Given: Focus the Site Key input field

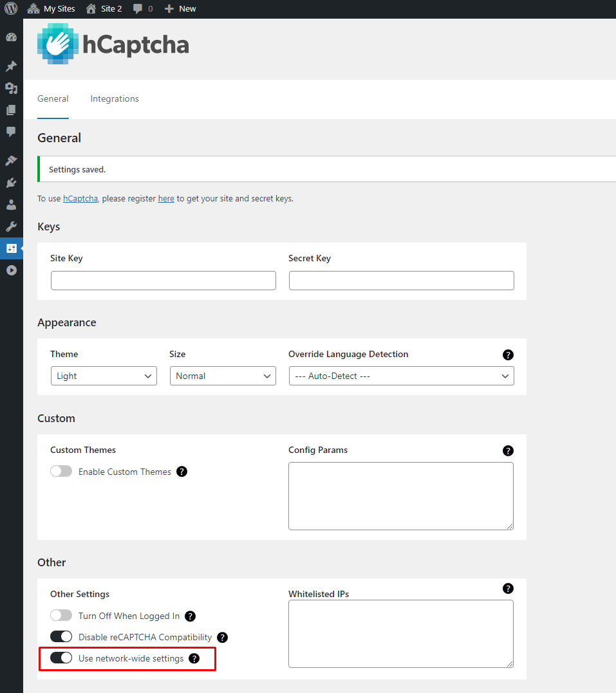Looking at the screenshot, I should click(163, 281).
